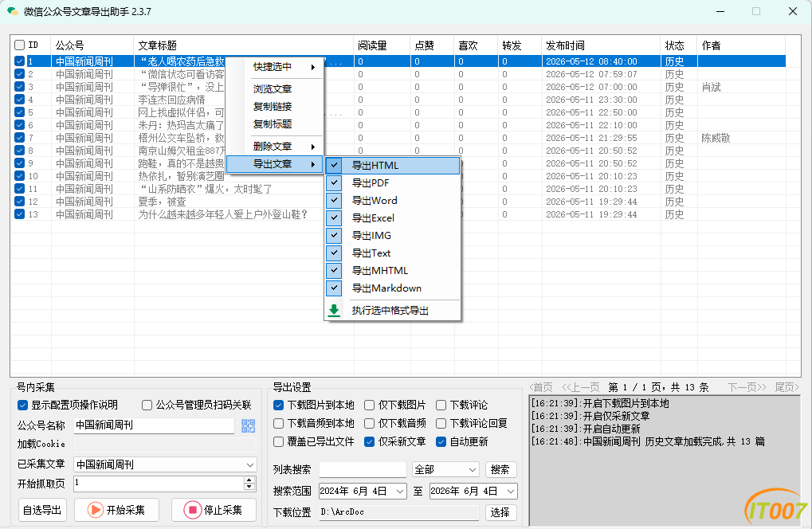Uncheck 下载图片到本地 option

279,405
